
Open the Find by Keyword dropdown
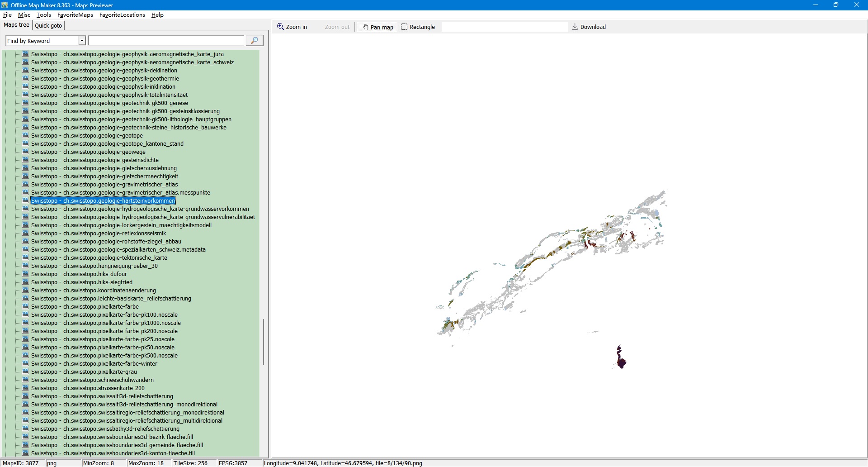[x=82, y=41]
